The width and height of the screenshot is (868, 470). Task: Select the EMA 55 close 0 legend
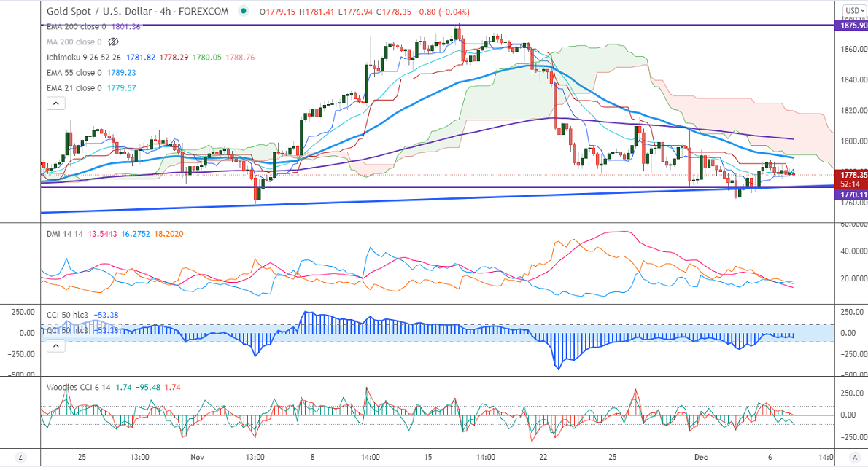(x=74, y=73)
